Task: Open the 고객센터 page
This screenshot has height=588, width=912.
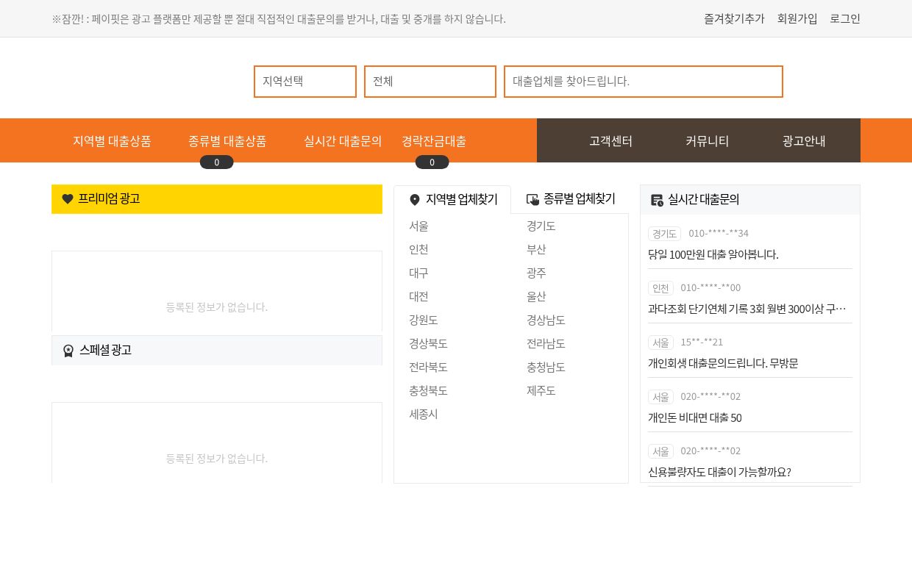Action: 610,141
